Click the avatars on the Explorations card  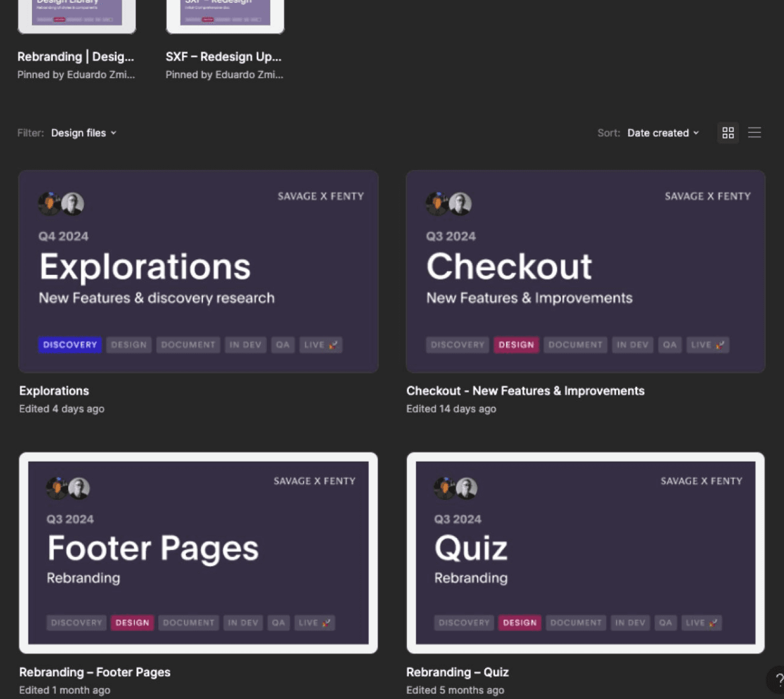point(61,204)
